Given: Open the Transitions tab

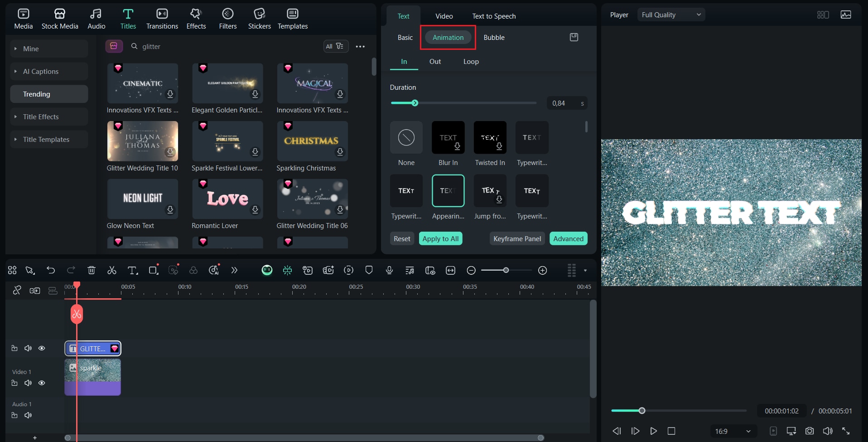Looking at the screenshot, I should click(162, 19).
